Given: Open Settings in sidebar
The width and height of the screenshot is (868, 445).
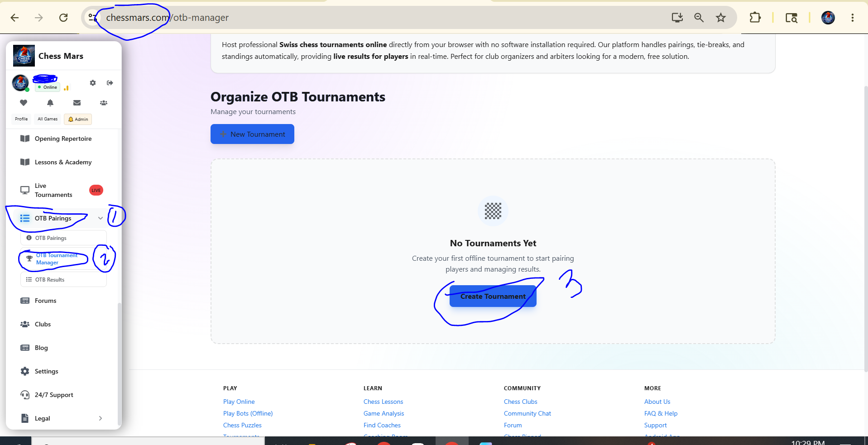Looking at the screenshot, I should tap(62, 371).
